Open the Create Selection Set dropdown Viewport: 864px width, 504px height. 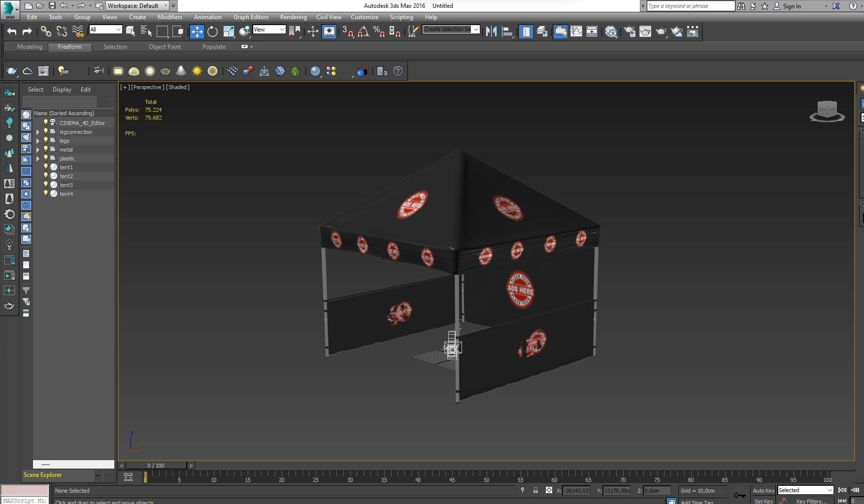(x=451, y=29)
